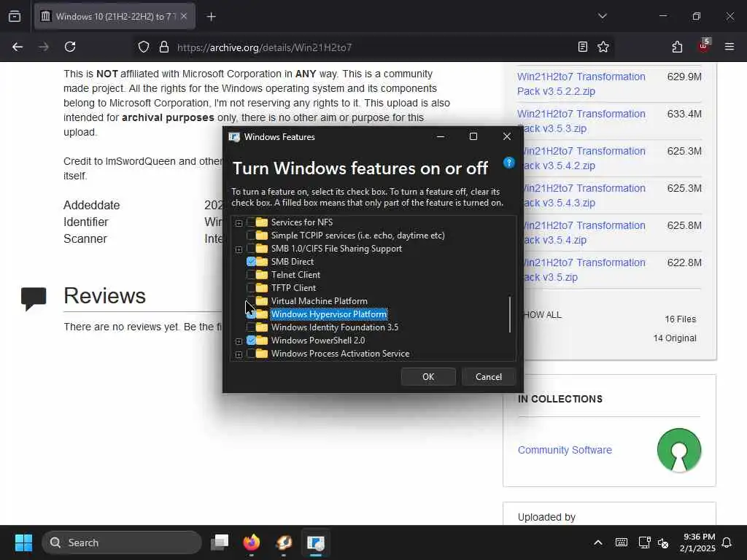Uncheck SMB Direct feature
747x560 pixels.
250,262
